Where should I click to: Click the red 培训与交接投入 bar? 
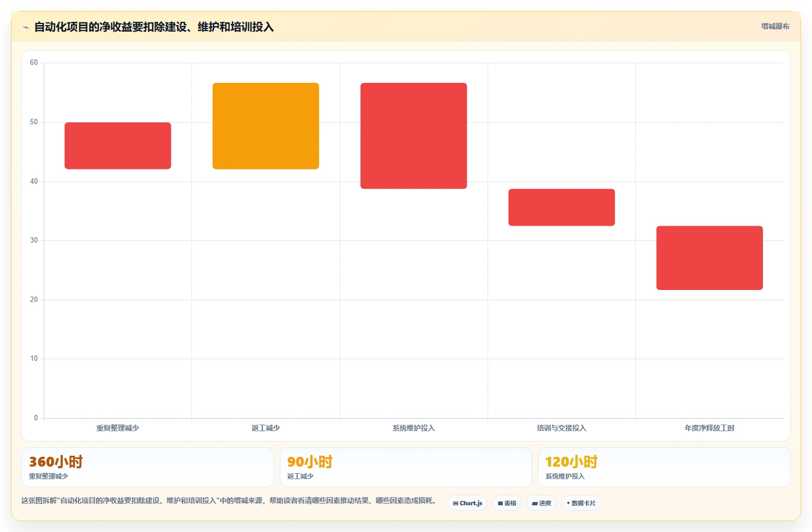[562, 207]
